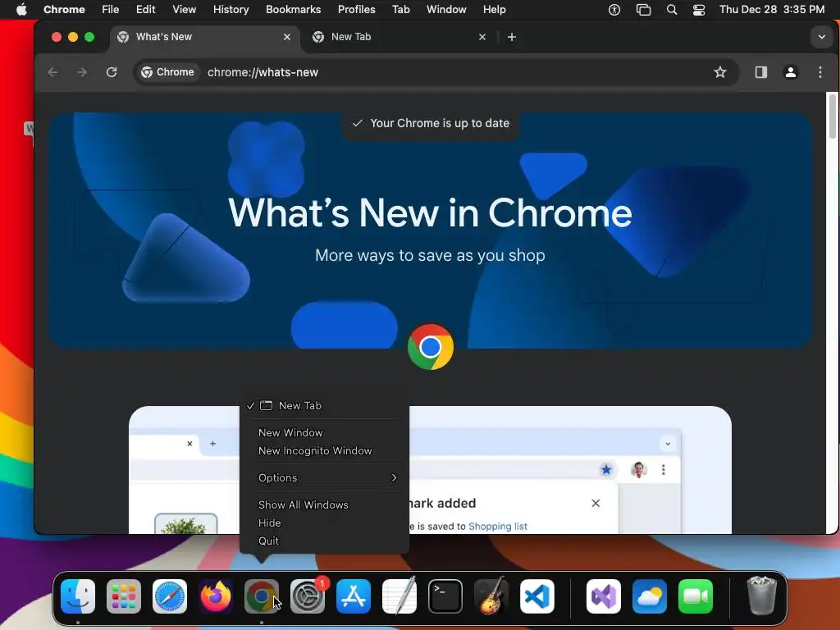
Task: Open the Apple menu
Action: 21,10
